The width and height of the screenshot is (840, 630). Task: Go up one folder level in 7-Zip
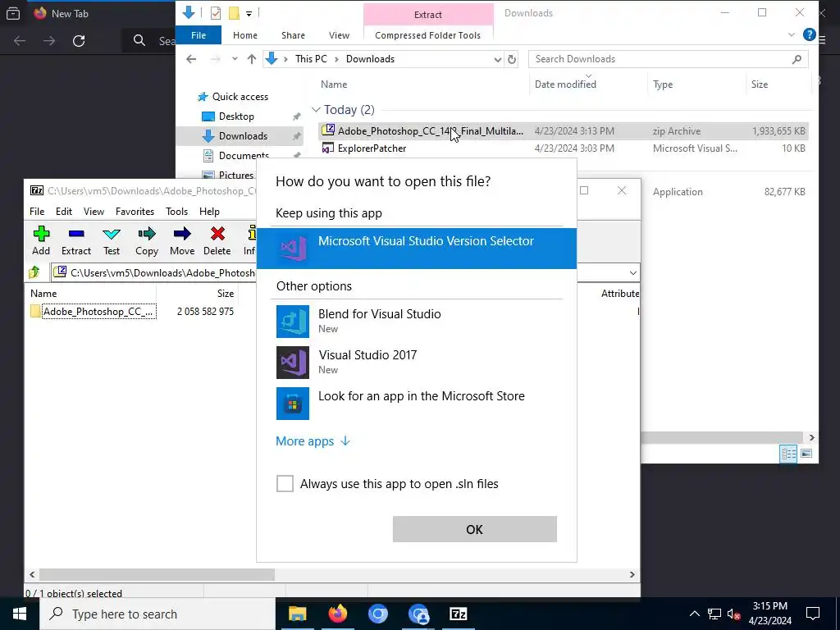34,272
